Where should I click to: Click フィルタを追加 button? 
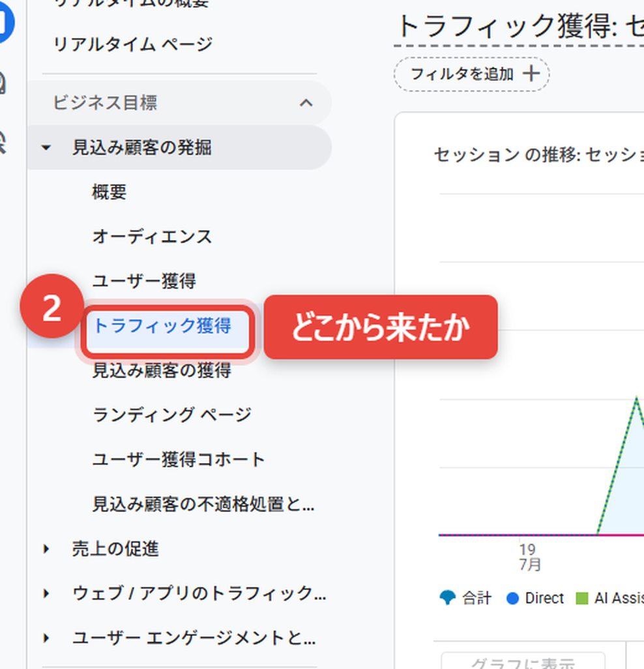pos(472,74)
